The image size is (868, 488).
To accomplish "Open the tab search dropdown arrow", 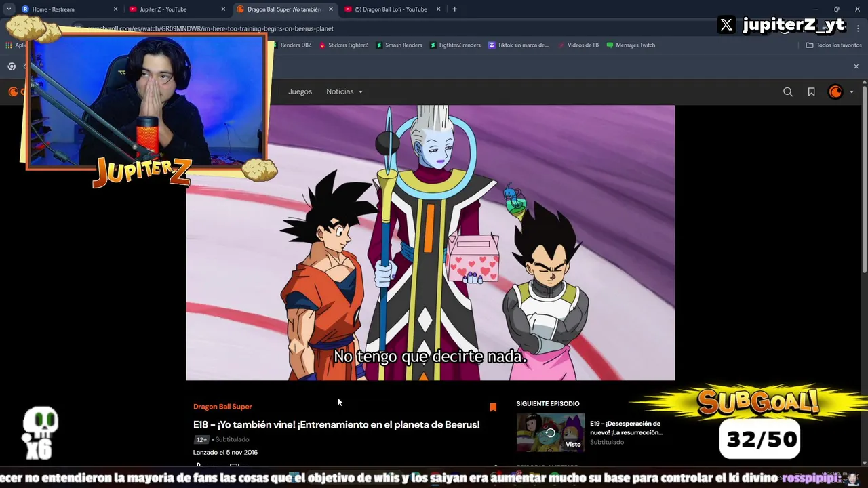I will [8, 9].
